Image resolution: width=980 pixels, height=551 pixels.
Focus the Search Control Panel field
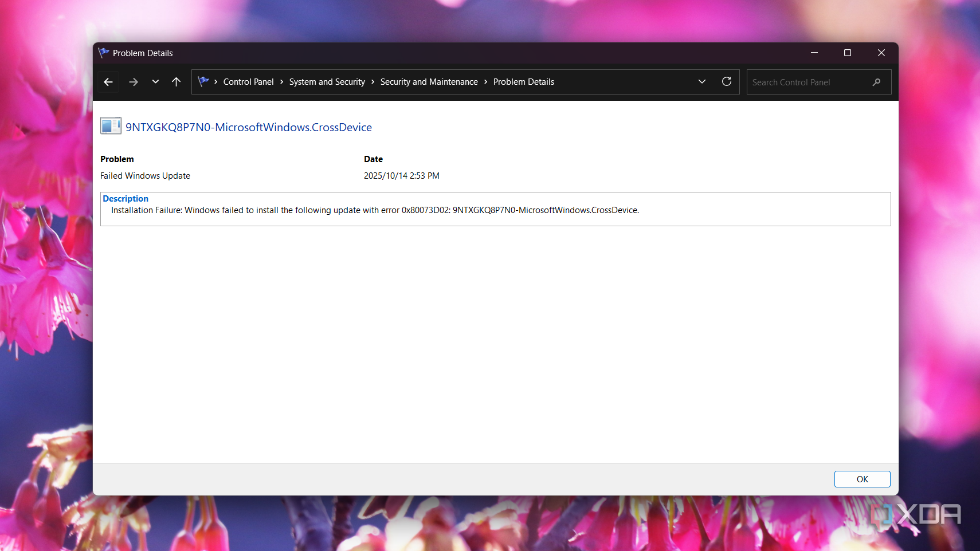click(x=819, y=82)
